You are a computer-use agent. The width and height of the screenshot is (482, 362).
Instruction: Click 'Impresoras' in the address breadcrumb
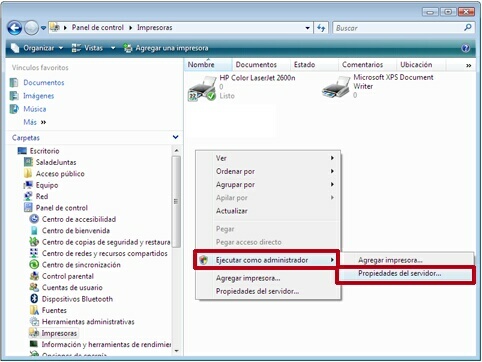[155, 28]
